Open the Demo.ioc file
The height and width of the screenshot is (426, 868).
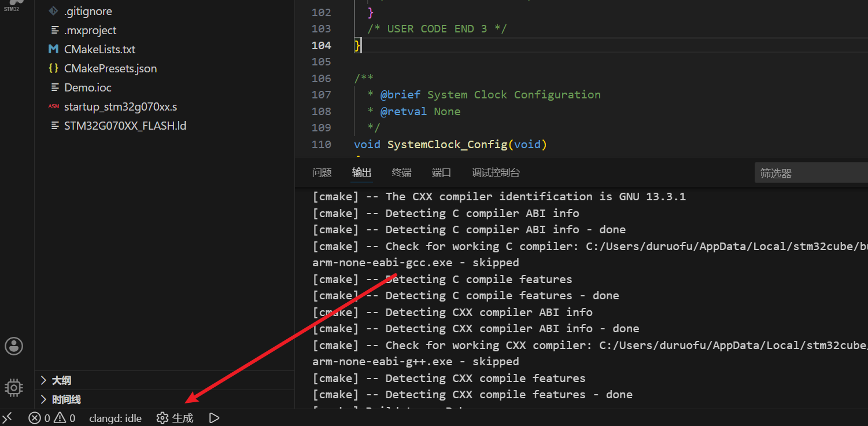coord(87,87)
